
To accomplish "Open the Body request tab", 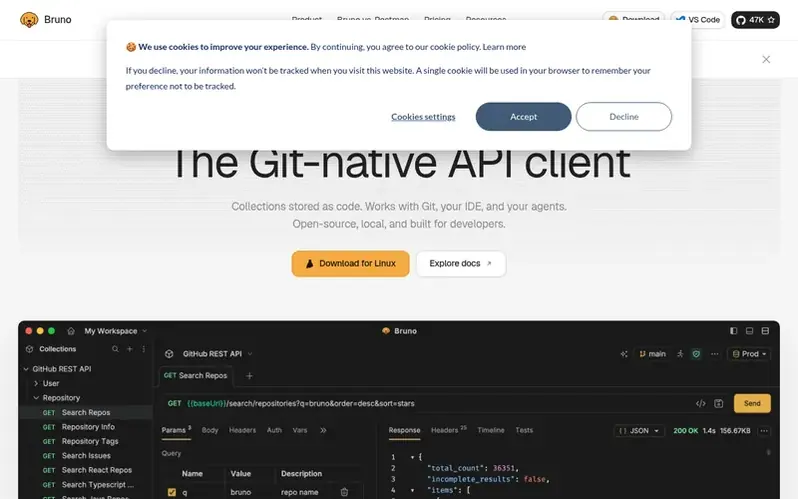I will click(210, 430).
